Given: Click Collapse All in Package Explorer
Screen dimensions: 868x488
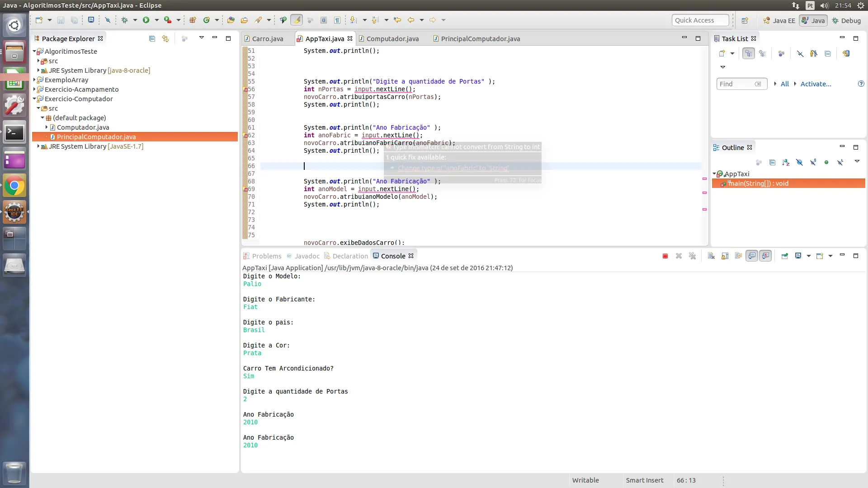Looking at the screenshot, I should coord(152,39).
